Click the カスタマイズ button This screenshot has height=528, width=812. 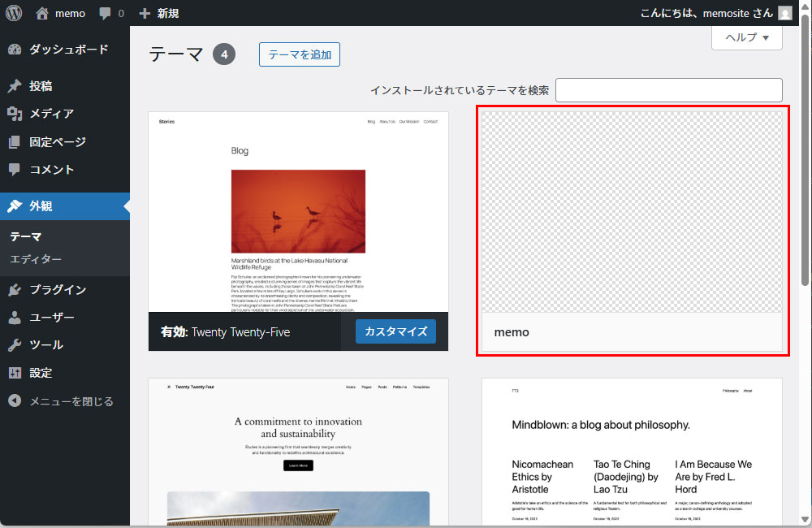395,331
